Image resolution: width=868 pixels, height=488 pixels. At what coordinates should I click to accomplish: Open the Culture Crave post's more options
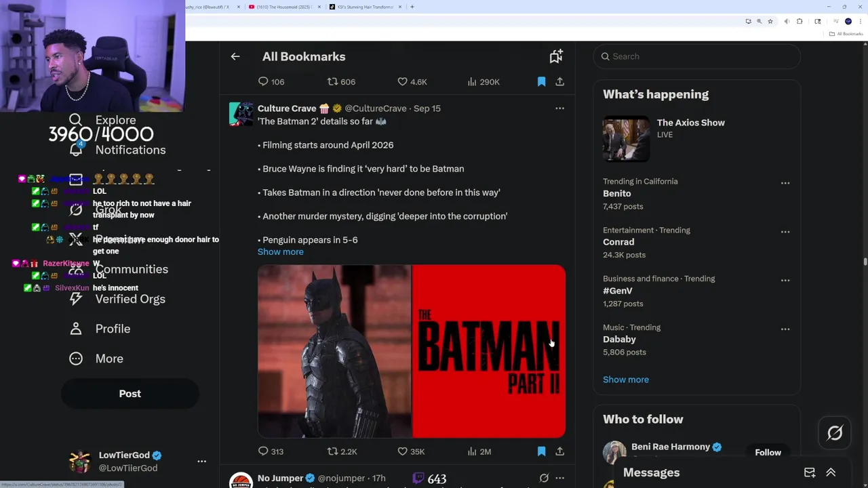pos(559,108)
